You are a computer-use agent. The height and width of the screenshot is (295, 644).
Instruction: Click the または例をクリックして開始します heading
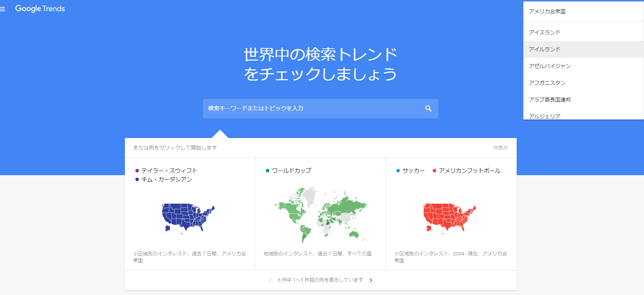coord(175,148)
